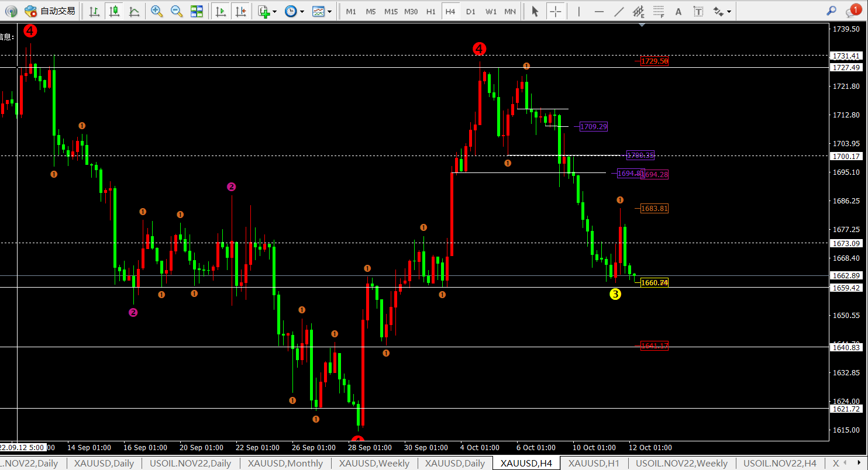Click the zoom in magnifier icon
Viewport: 868px width, 470px height.
156,11
